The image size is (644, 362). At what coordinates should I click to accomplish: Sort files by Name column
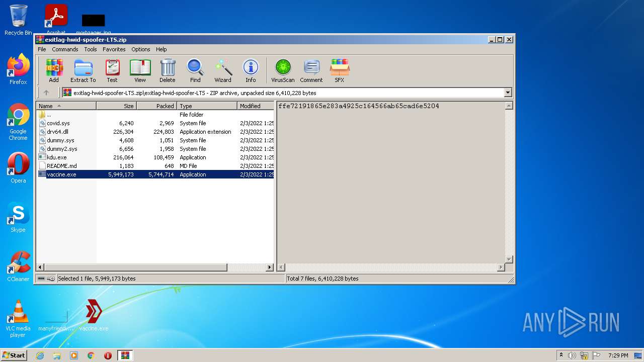[x=66, y=106]
